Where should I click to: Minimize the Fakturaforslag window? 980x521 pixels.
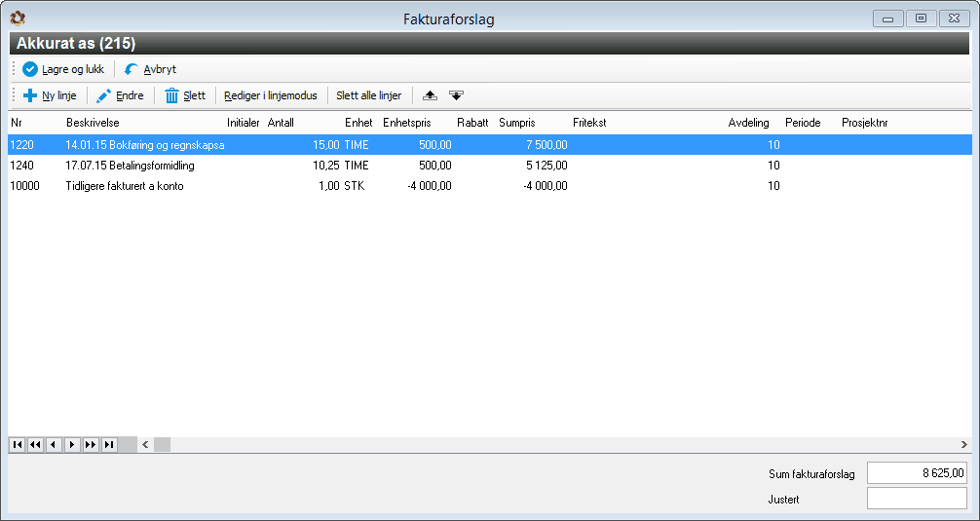coord(887,19)
